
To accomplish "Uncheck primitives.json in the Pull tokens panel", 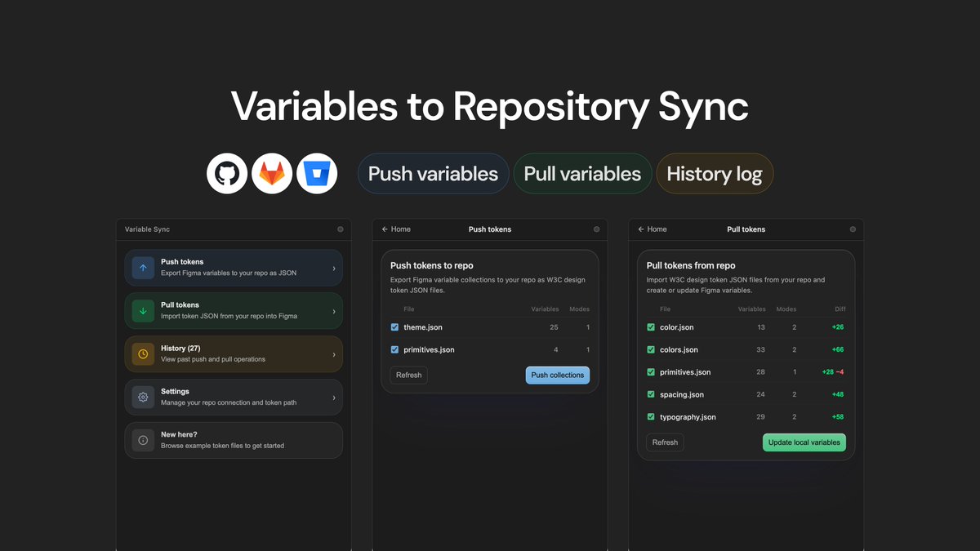I will (x=651, y=372).
